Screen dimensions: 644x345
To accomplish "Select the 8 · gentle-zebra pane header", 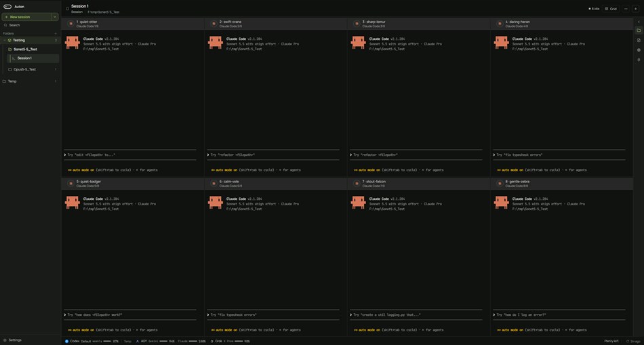I will pos(561,184).
